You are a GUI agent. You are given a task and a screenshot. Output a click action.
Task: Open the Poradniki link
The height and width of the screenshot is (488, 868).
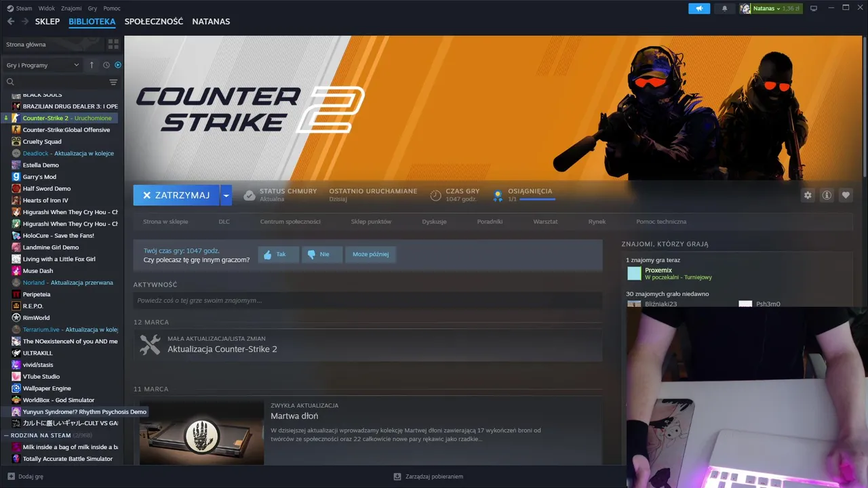[x=490, y=222]
